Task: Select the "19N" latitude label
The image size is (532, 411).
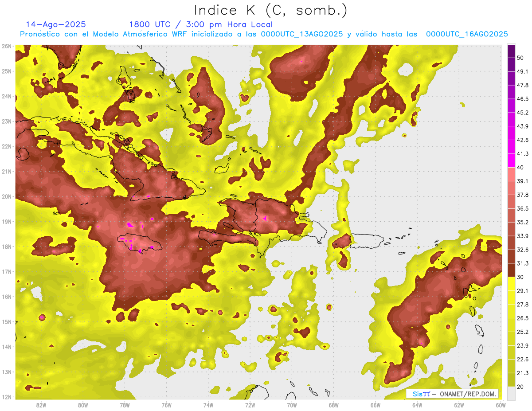Action: point(7,221)
